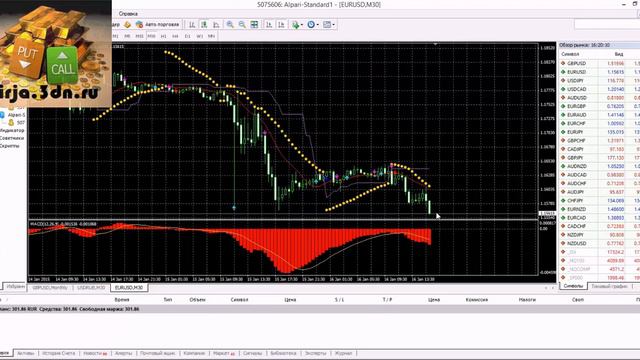Switch chart to candlesticks type
640x360 pixels.
coord(204,24)
